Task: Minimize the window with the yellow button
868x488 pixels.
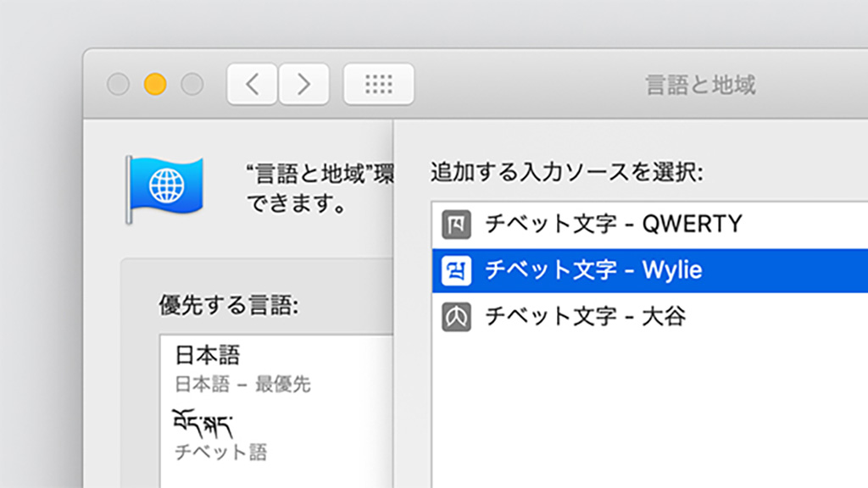Action: tap(155, 84)
